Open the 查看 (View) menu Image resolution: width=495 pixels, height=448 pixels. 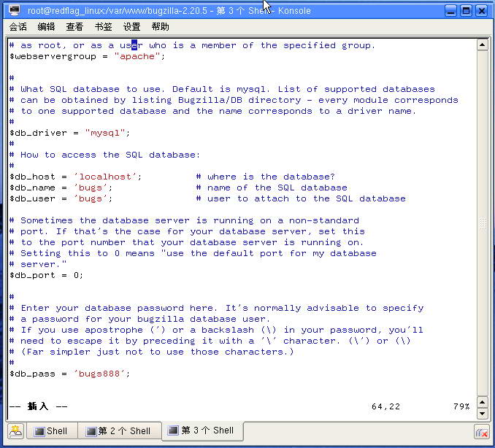point(74,27)
